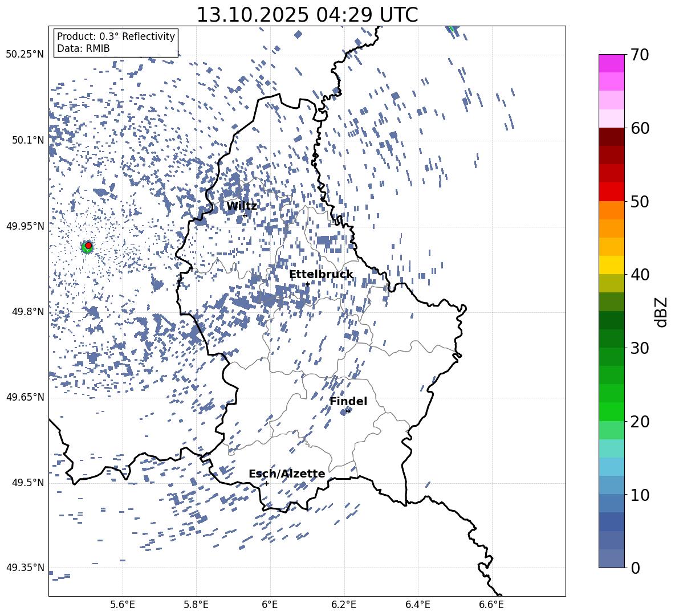The height and width of the screenshot is (616, 675).
Task: Click the 50.25°N latitude label
Action: (25, 55)
